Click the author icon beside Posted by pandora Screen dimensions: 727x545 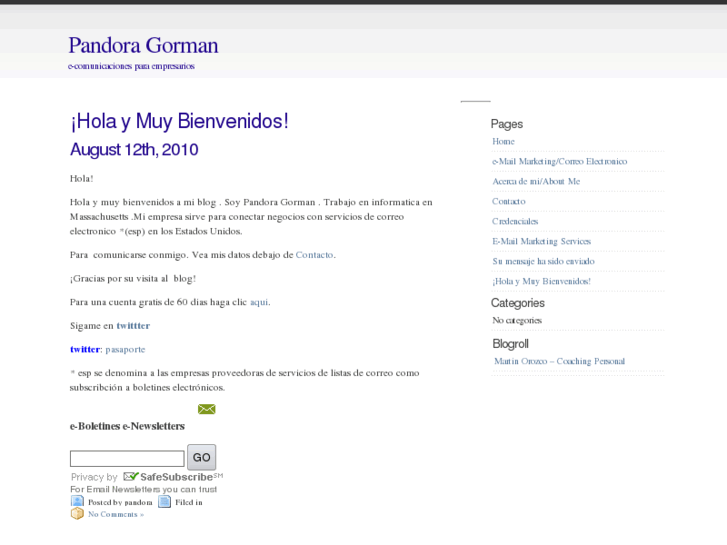tap(77, 502)
